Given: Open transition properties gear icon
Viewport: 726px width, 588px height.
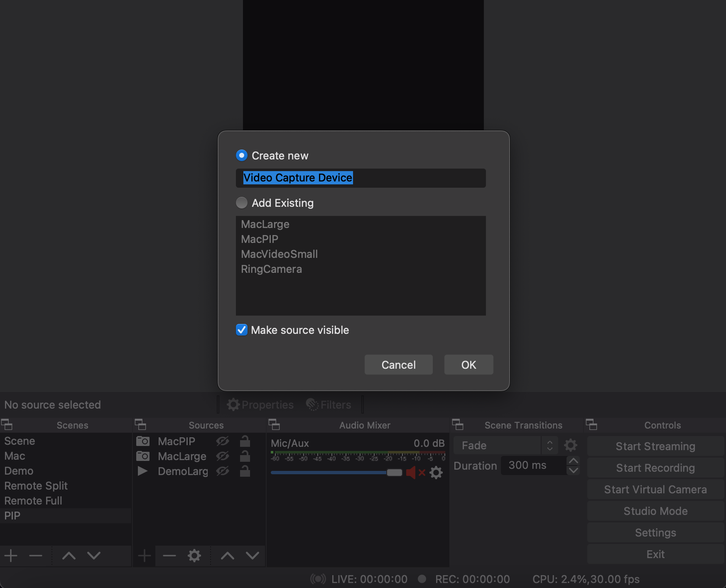Looking at the screenshot, I should (571, 446).
